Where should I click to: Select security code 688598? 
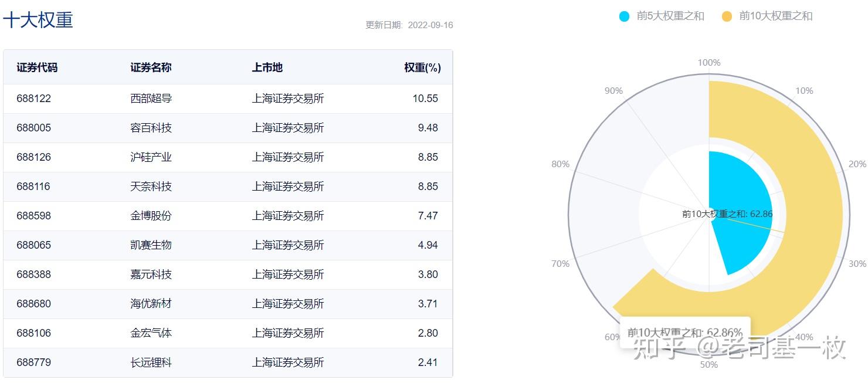point(34,216)
